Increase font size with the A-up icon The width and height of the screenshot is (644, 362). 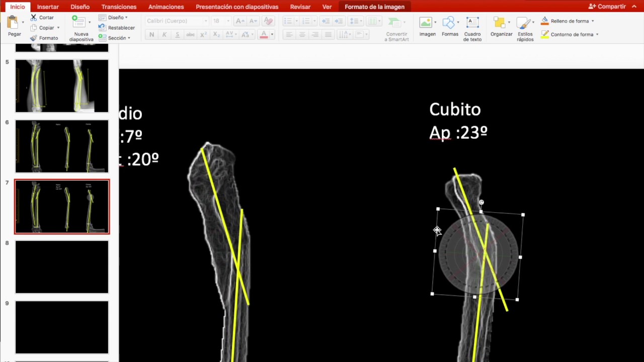coord(240,21)
